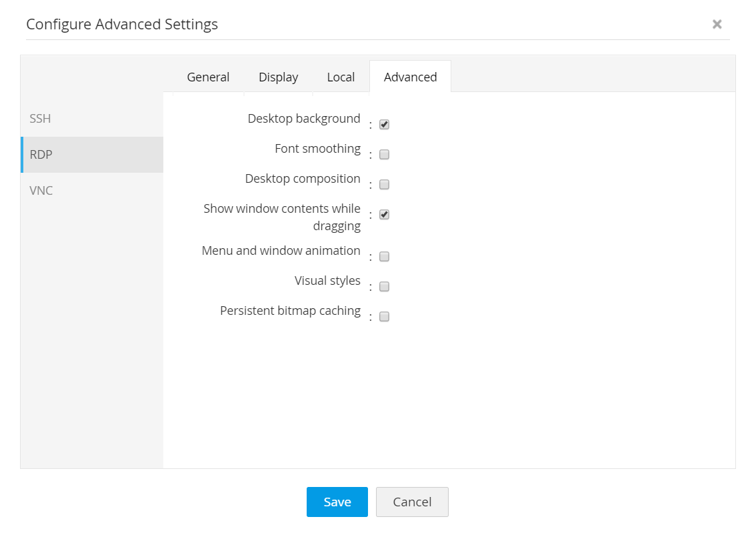Screen dimensions: 756x533
Task: Switch to VNC settings
Action: [x=41, y=190]
